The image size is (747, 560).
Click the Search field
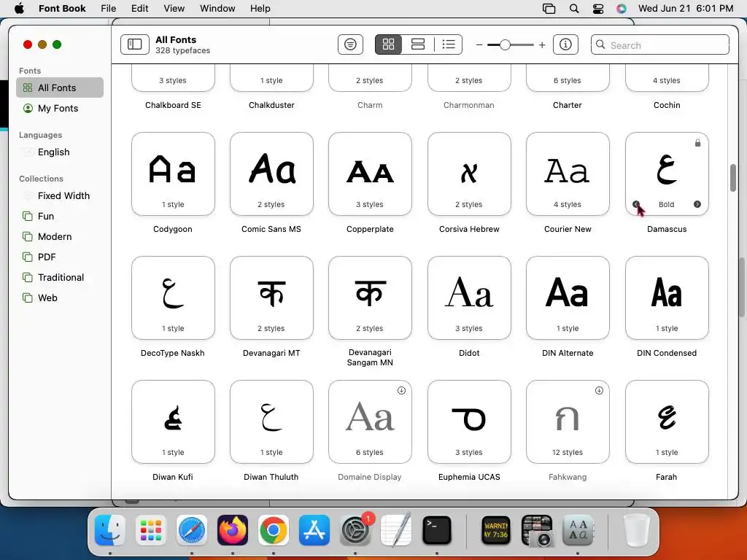659,45
